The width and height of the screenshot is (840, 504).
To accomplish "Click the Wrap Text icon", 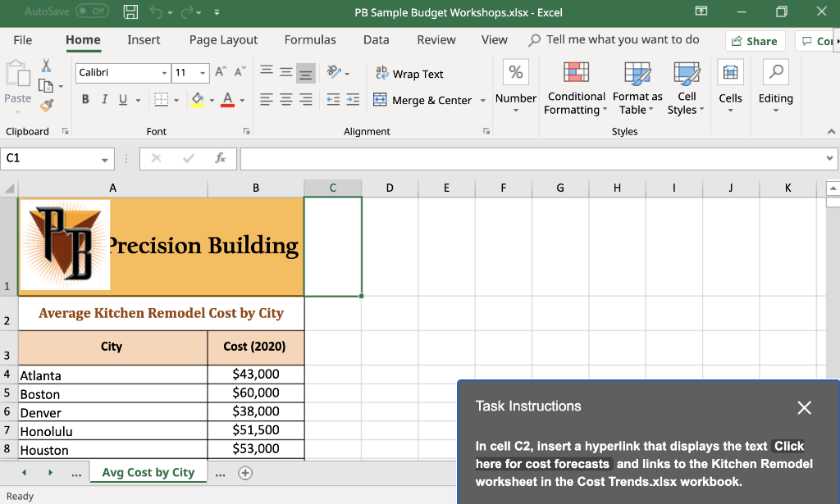I will click(x=381, y=73).
